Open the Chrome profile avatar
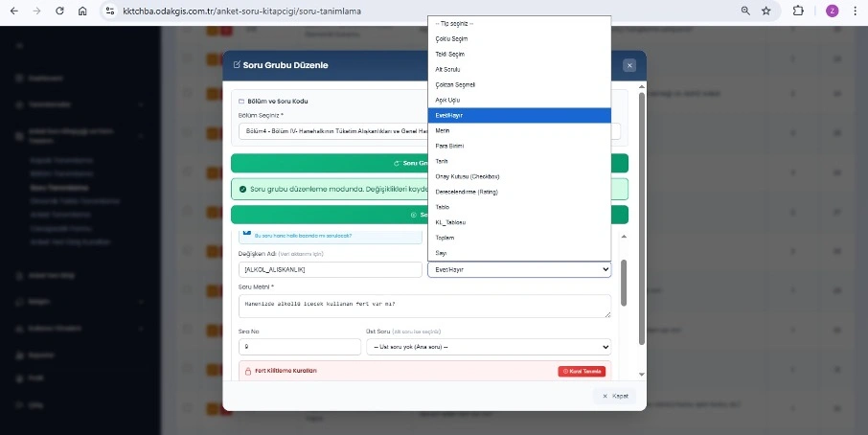Viewport: 868px width, 435px height. click(x=832, y=11)
